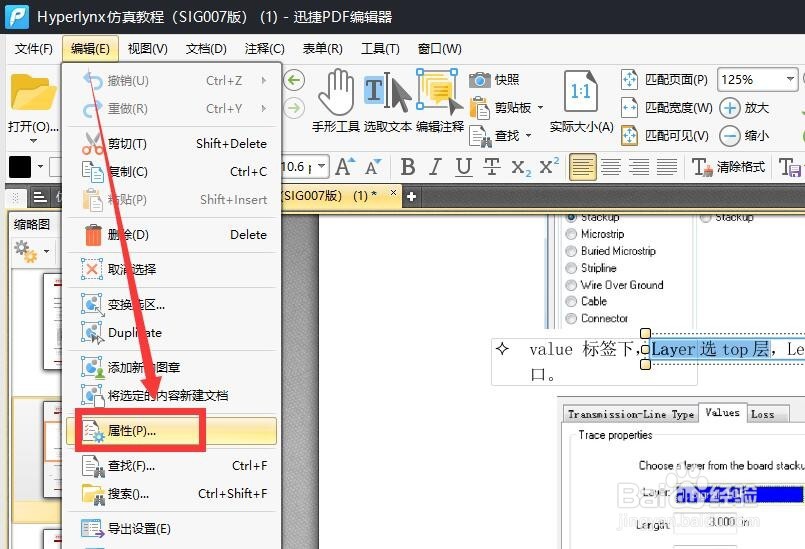
Task: Apply subscript formatting
Action: coord(521,167)
